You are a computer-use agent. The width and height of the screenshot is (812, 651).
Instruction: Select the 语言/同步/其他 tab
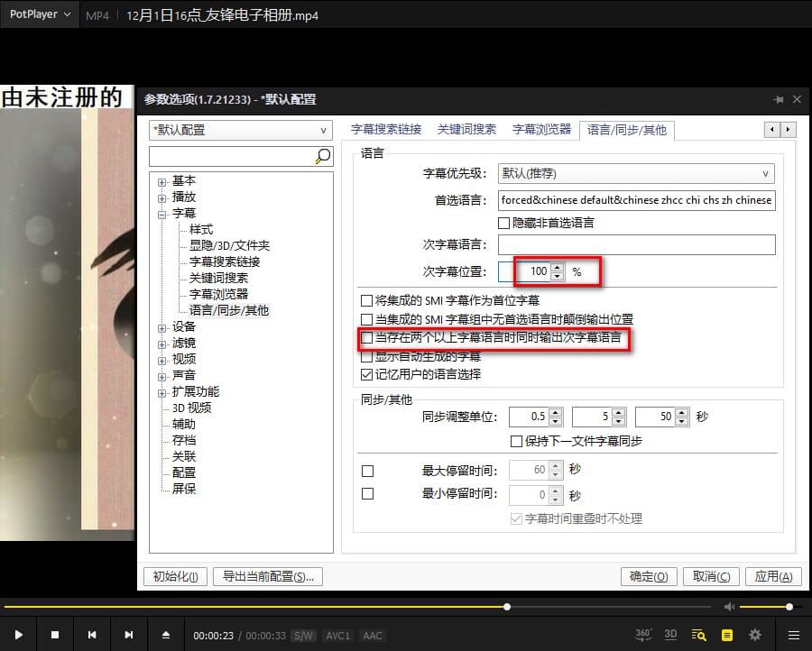627,130
